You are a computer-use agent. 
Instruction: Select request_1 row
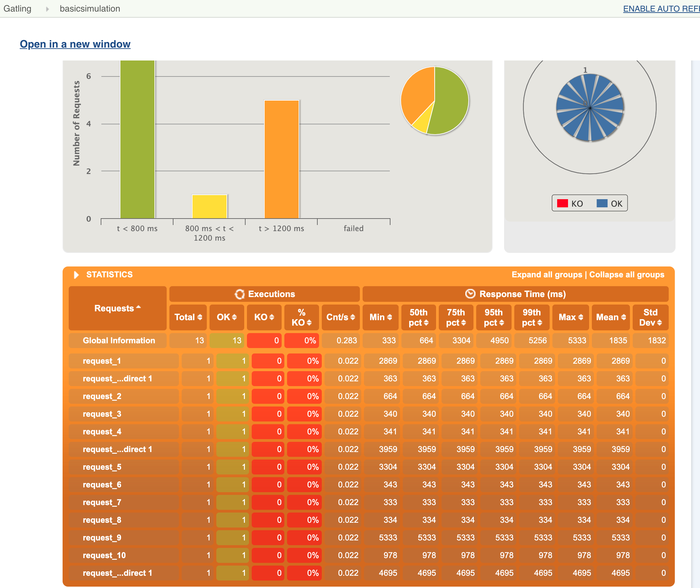pos(369,361)
